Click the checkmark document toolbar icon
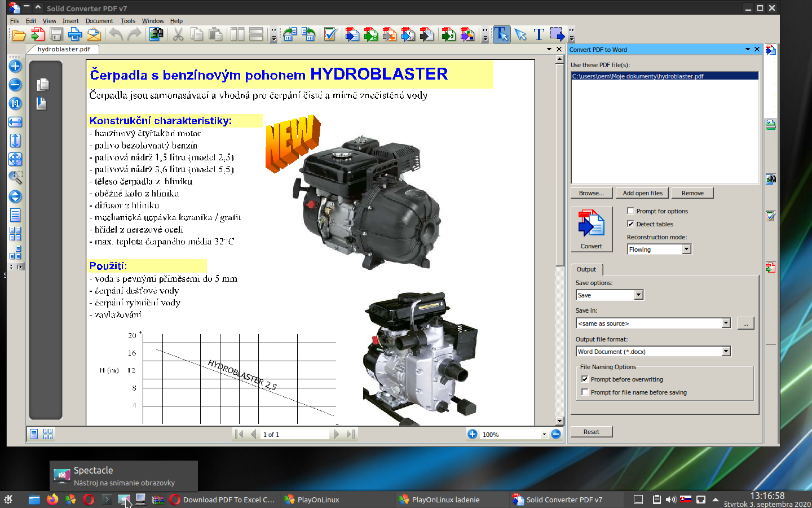Screen dimensions: 812x508 (x=330, y=35)
